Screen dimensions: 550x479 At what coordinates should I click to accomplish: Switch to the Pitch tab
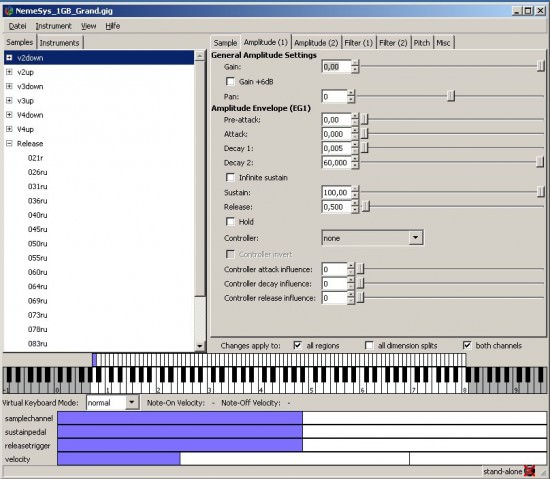422,43
